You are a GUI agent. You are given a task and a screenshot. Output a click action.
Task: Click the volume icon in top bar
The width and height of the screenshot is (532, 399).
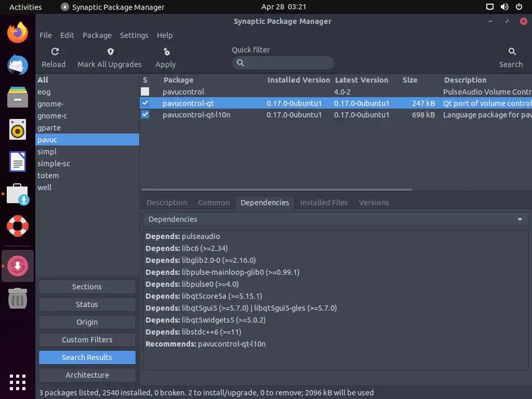(504, 7)
